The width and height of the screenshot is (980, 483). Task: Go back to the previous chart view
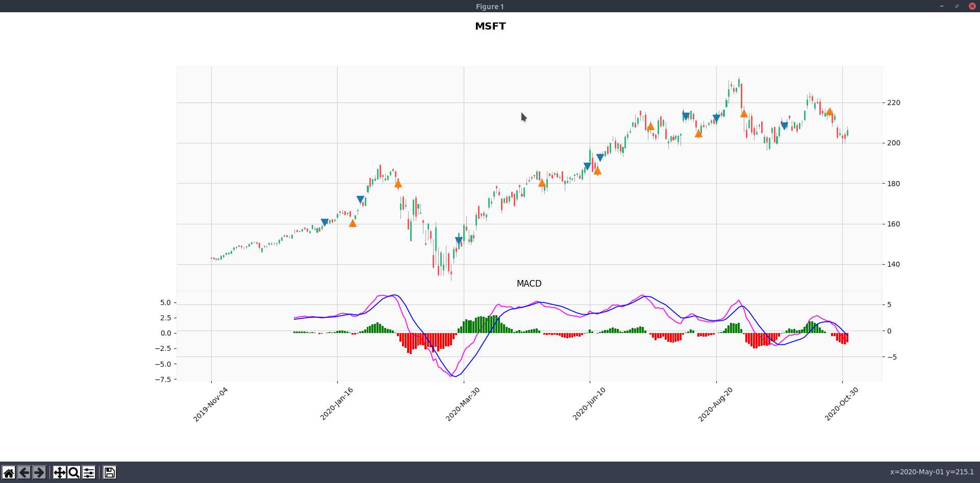click(x=23, y=472)
